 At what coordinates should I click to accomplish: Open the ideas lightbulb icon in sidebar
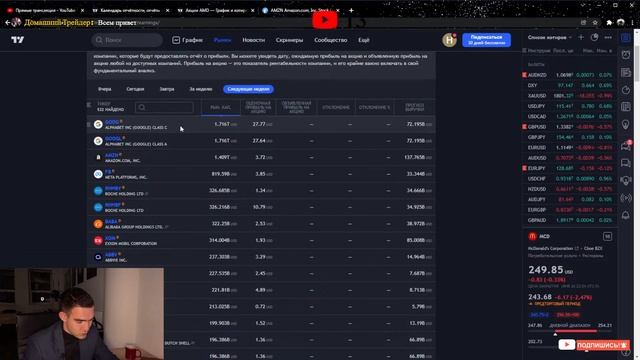[x=626, y=124]
